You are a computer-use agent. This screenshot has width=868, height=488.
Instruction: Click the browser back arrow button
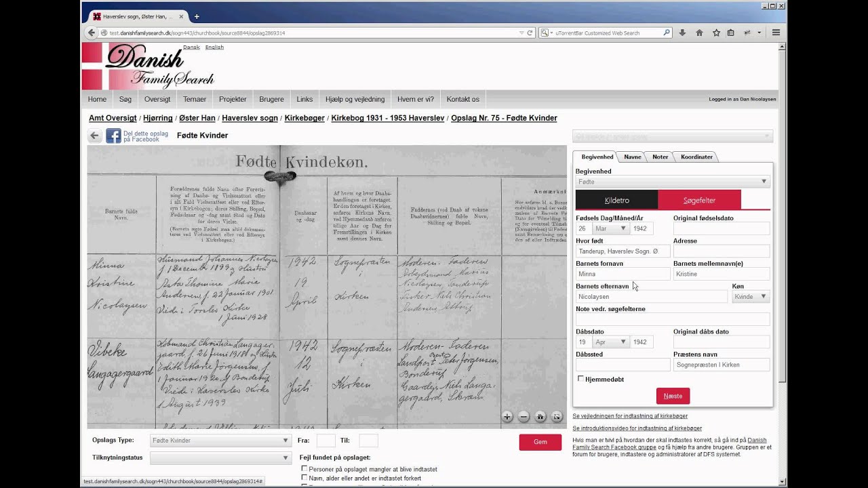[x=92, y=33]
